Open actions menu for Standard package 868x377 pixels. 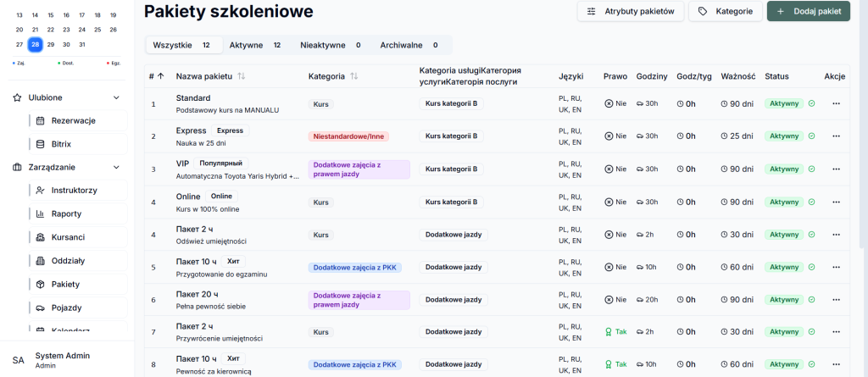tap(836, 103)
